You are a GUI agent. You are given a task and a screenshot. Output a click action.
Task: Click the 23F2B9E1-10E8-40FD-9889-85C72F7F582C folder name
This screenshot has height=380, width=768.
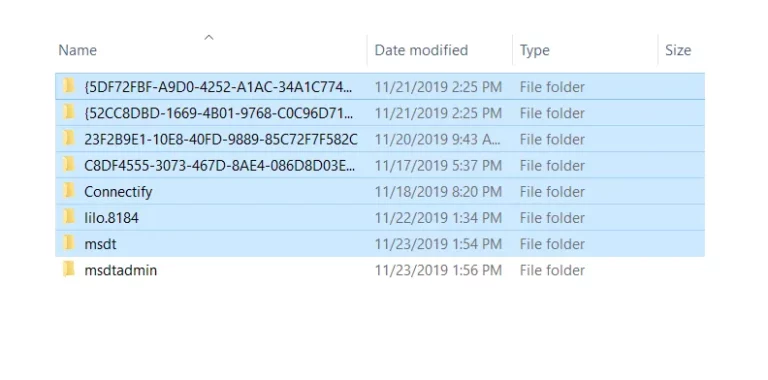[x=221, y=140]
